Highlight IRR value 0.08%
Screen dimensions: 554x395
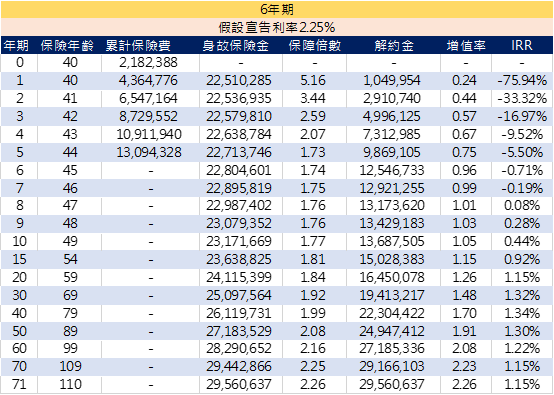click(522, 206)
